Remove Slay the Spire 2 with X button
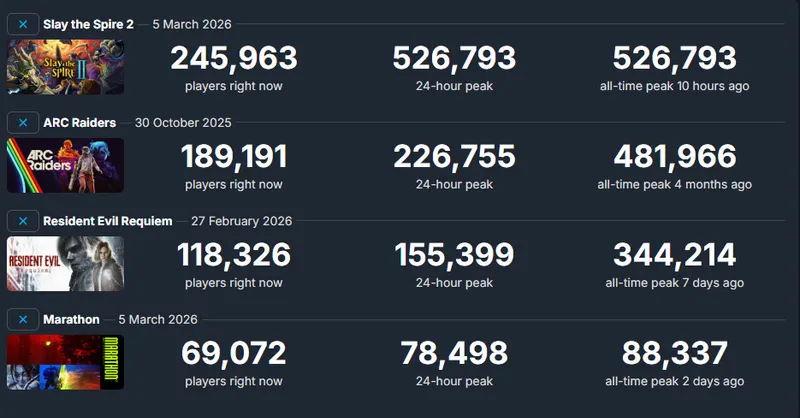The width and height of the screenshot is (800, 418). pos(23,24)
